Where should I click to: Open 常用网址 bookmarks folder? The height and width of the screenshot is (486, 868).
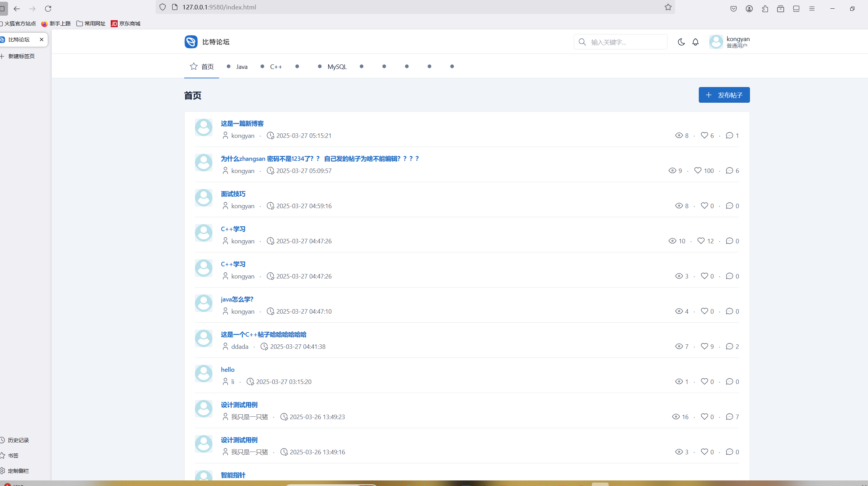click(x=91, y=24)
